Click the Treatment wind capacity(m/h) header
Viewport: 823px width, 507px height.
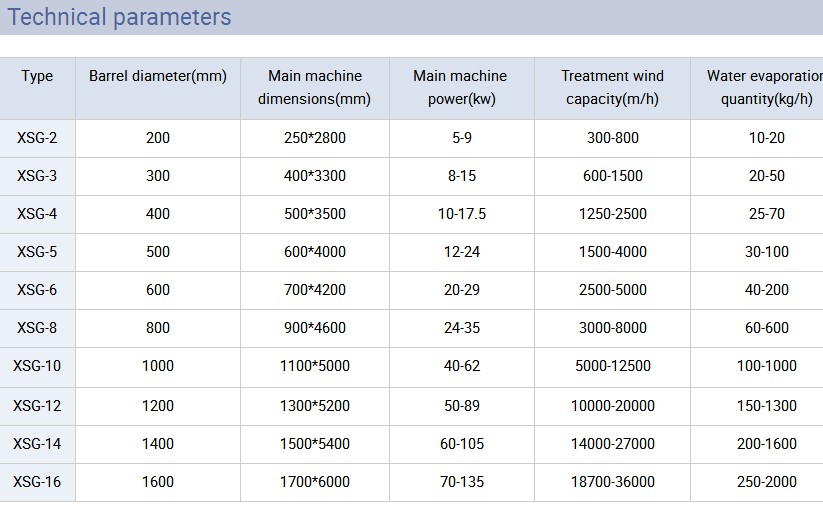pyautogui.click(x=612, y=87)
